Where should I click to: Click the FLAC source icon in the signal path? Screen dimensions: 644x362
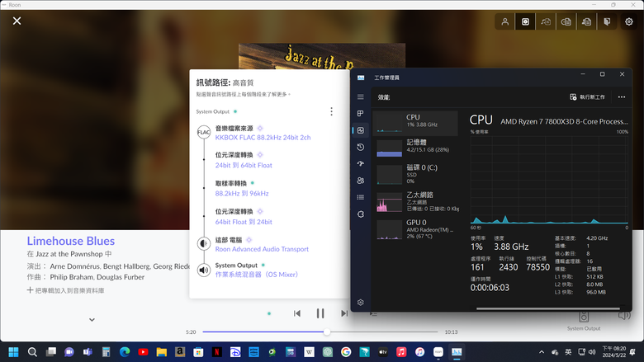(x=204, y=132)
